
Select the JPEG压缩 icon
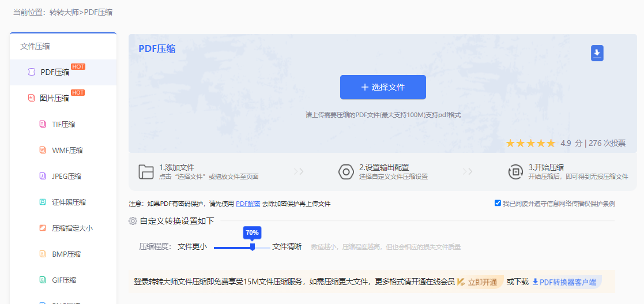tap(42, 176)
